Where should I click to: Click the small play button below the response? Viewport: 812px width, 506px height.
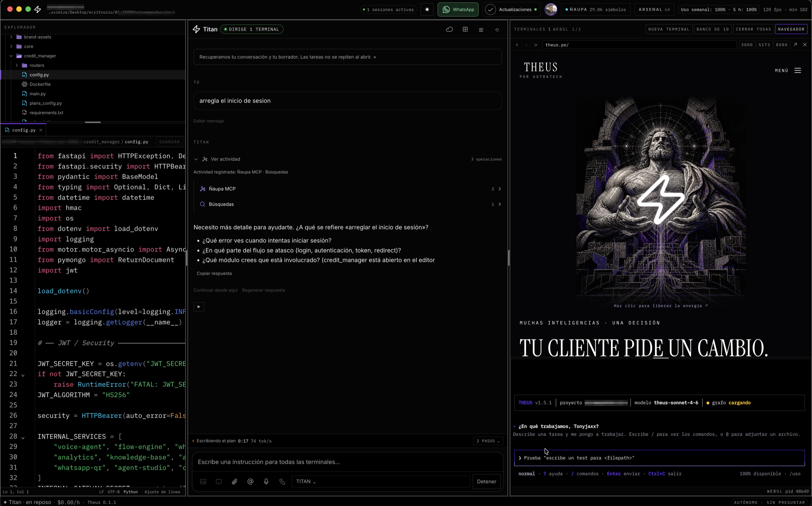[x=199, y=307]
